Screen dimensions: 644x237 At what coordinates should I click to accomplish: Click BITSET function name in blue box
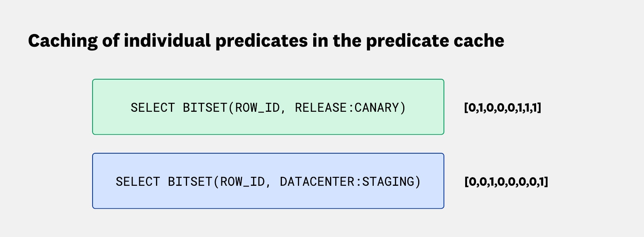pos(190,182)
